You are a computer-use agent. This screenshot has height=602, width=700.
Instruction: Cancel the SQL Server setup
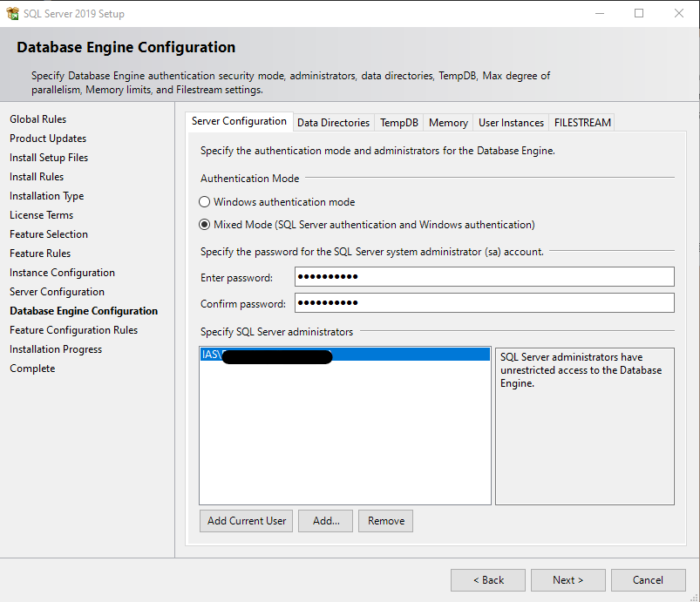[x=649, y=580]
